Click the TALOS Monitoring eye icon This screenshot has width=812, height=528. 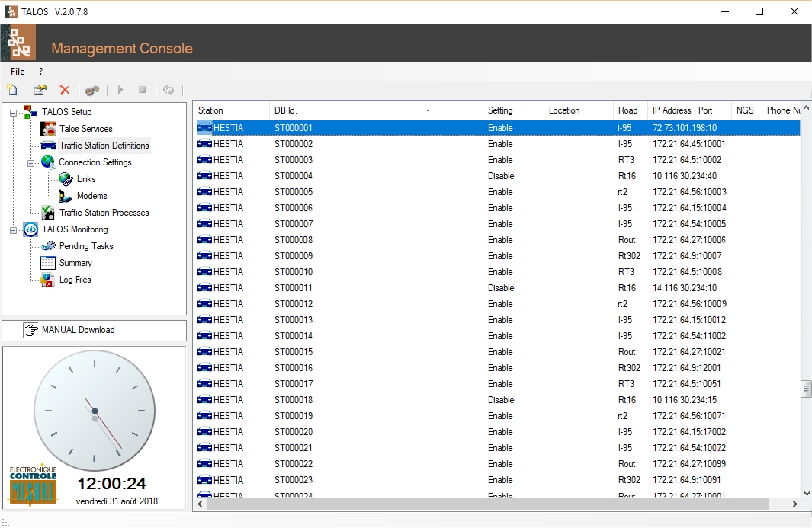[x=30, y=229]
